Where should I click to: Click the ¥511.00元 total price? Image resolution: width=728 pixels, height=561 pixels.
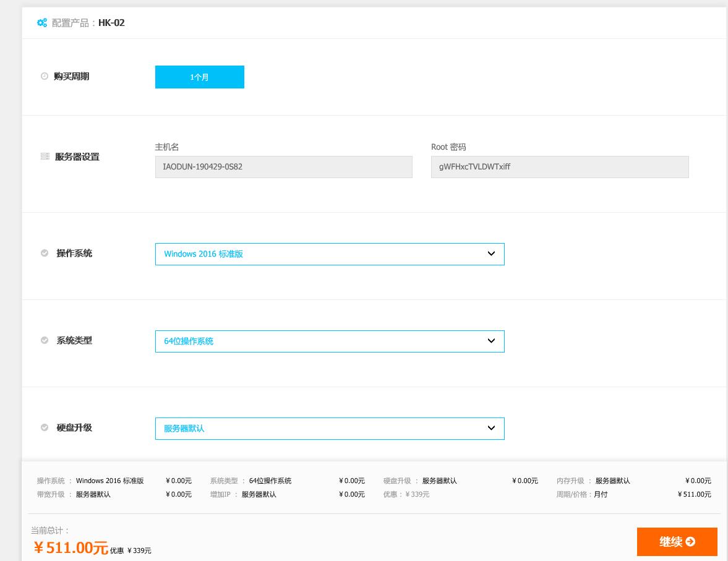tap(71, 548)
